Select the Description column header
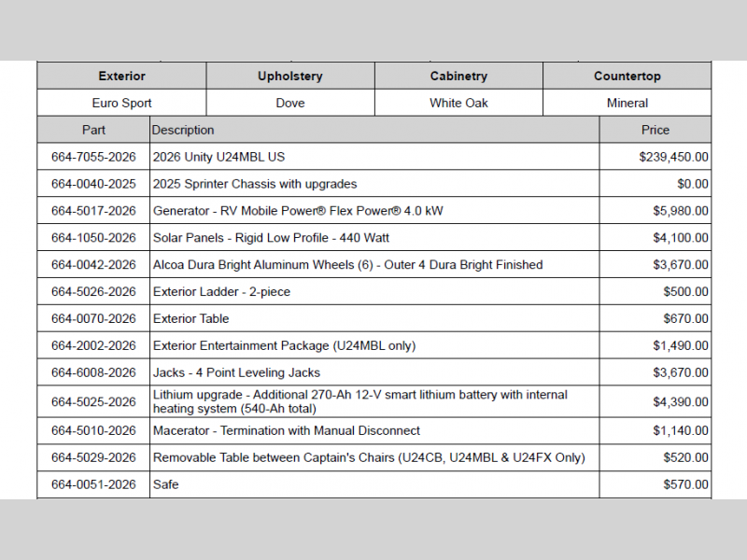 pyautogui.click(x=183, y=130)
